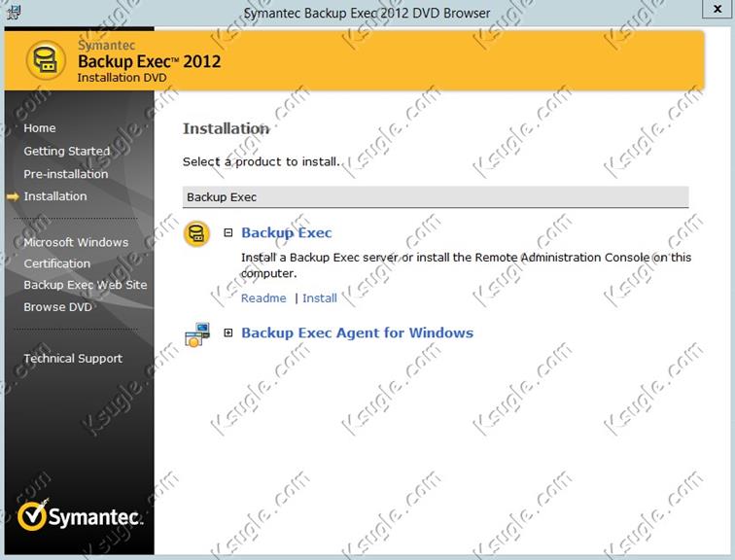Click the Symantec checkmark logo in sidebar
The width and height of the screenshot is (735, 560).
tap(32, 515)
